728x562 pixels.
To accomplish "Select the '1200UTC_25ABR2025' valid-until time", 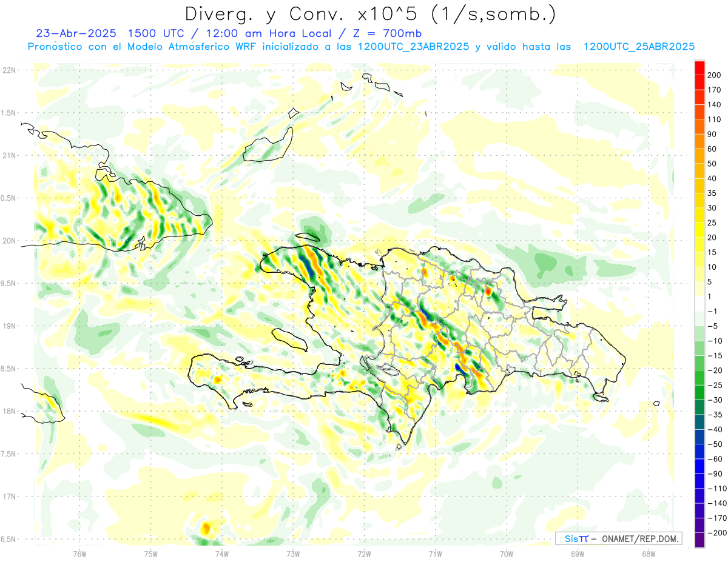I will point(639,47).
